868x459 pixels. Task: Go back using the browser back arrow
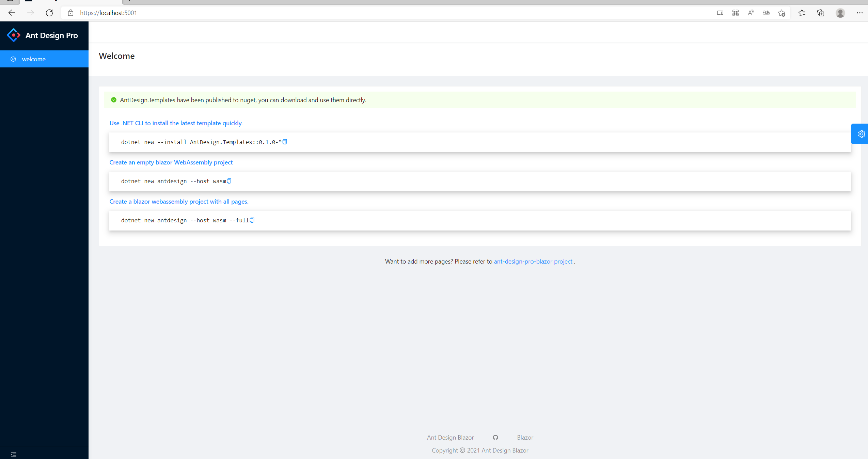pyautogui.click(x=12, y=13)
